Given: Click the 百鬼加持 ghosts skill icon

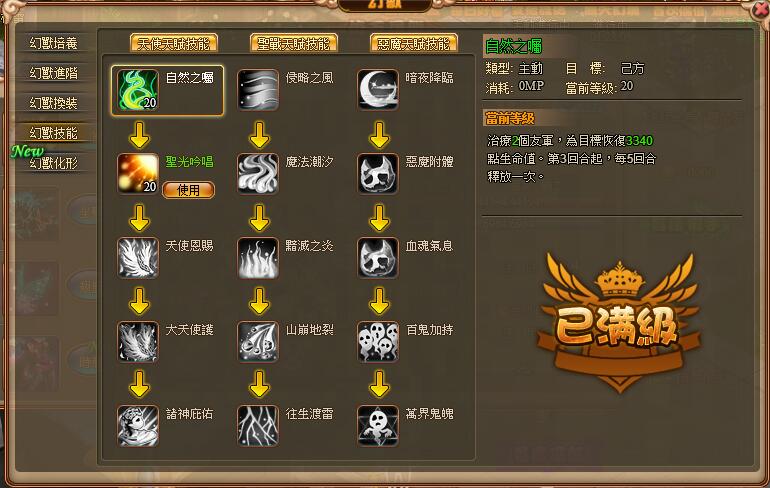Looking at the screenshot, I should [x=378, y=342].
